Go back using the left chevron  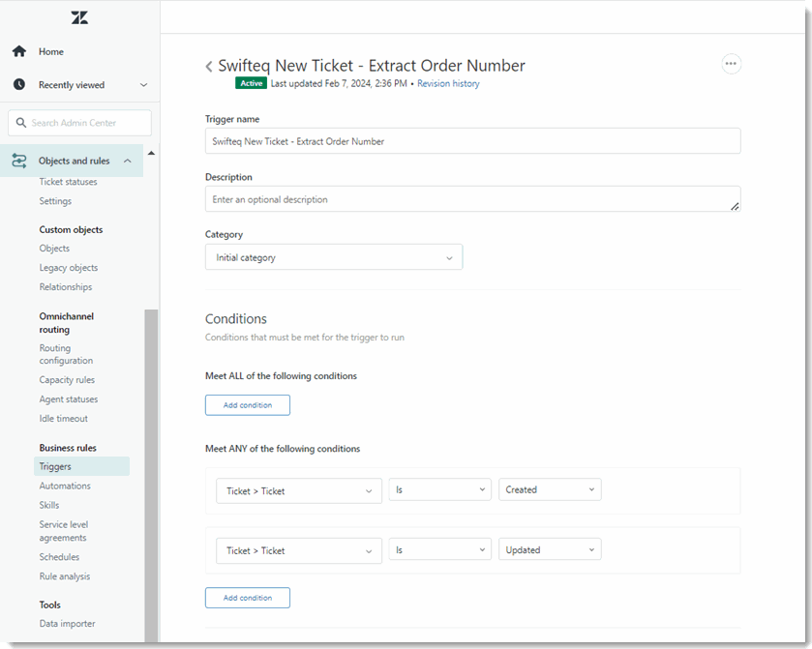pos(209,66)
